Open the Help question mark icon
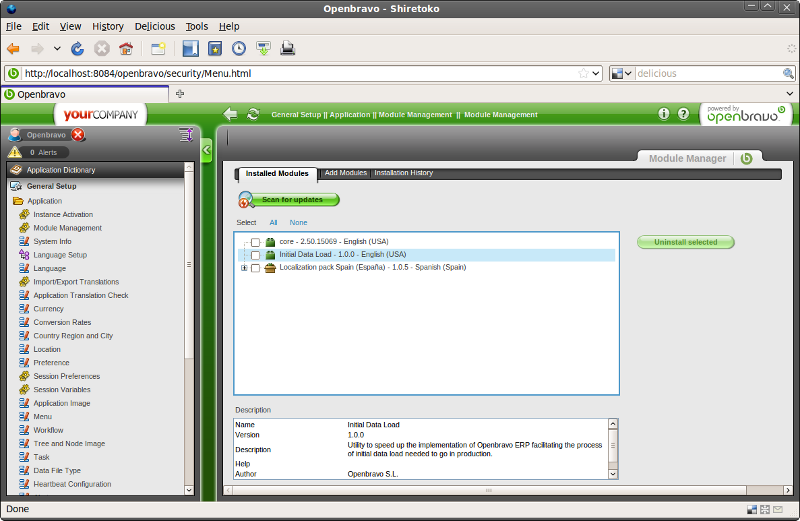800x521 pixels. pyautogui.click(x=684, y=114)
